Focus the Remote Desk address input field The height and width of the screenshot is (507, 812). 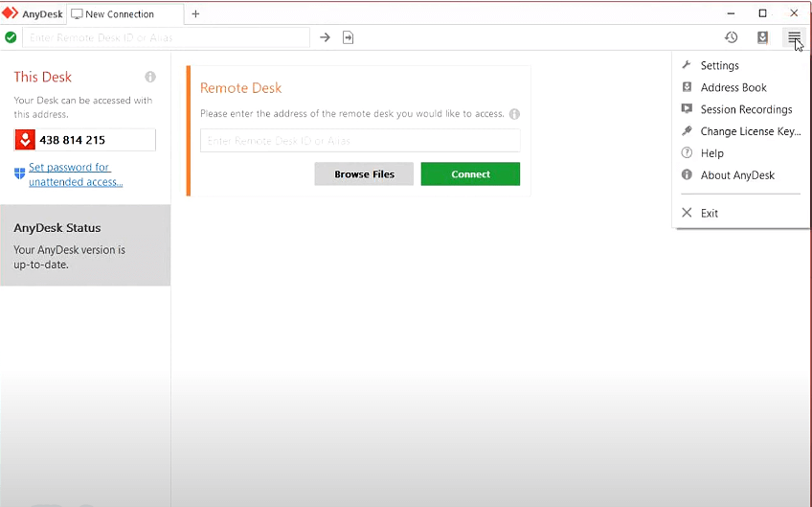[x=360, y=141]
